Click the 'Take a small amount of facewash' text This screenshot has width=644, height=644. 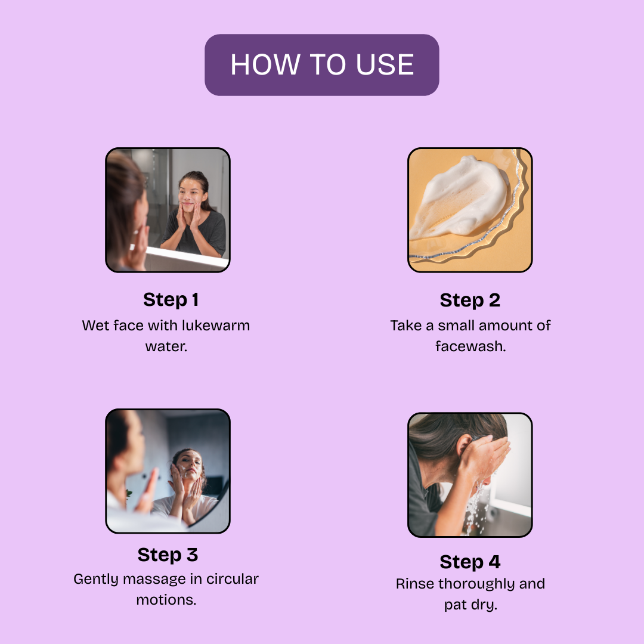coord(470,336)
